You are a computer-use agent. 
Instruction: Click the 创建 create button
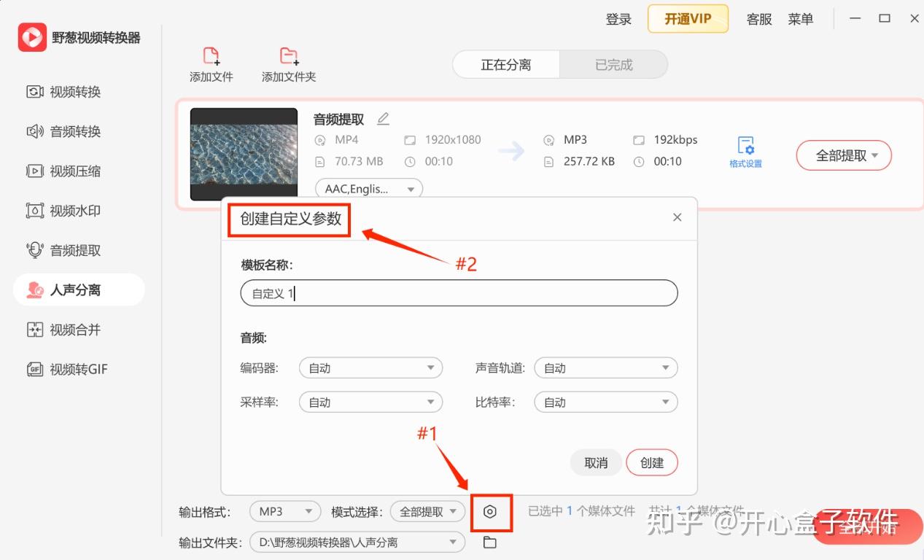pos(652,462)
